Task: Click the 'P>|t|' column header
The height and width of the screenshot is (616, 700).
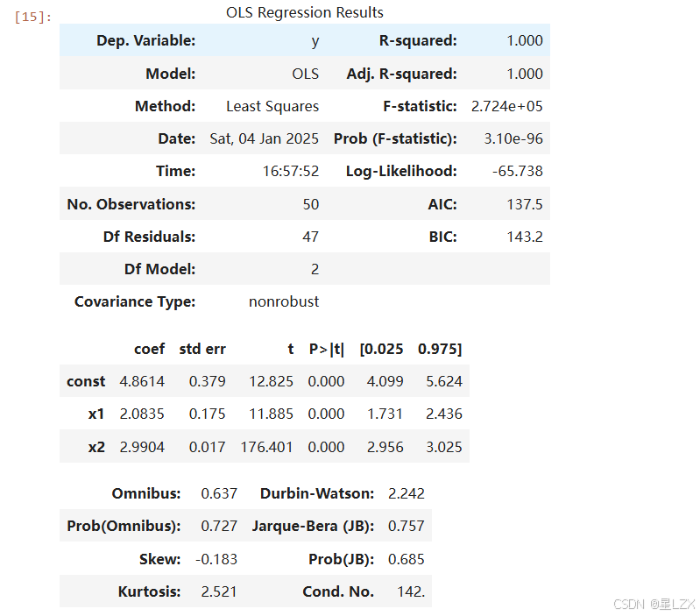Action: (x=327, y=349)
